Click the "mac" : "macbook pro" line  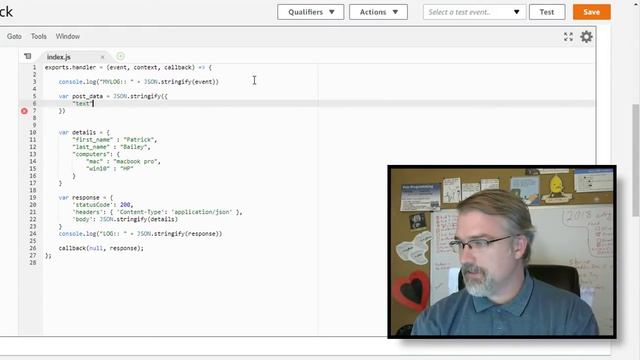(x=123, y=162)
